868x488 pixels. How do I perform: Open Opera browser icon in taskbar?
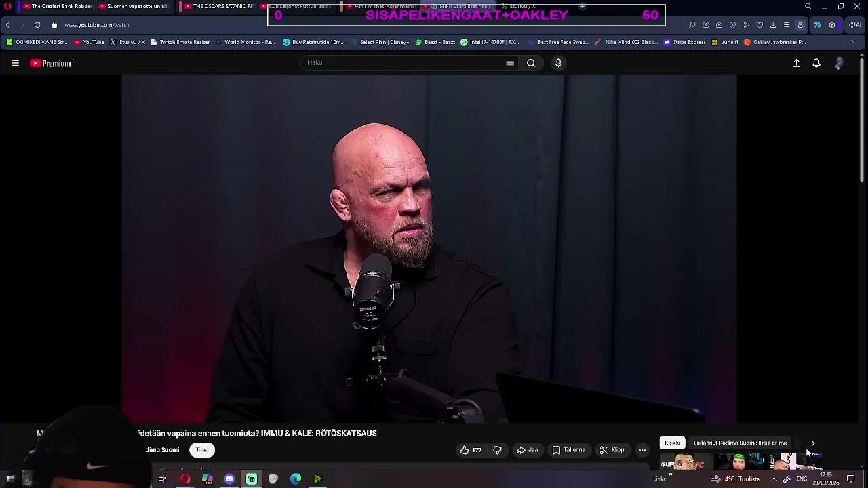[185, 479]
